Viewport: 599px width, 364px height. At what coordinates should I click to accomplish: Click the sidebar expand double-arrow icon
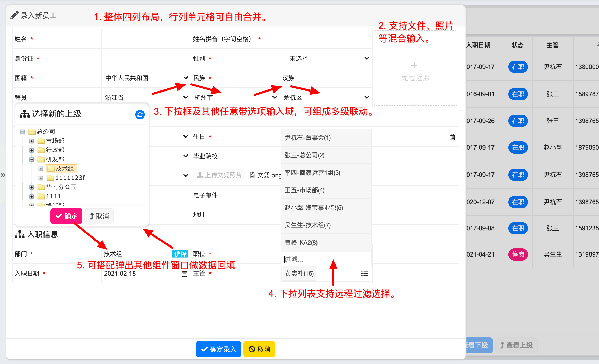click(3, 175)
